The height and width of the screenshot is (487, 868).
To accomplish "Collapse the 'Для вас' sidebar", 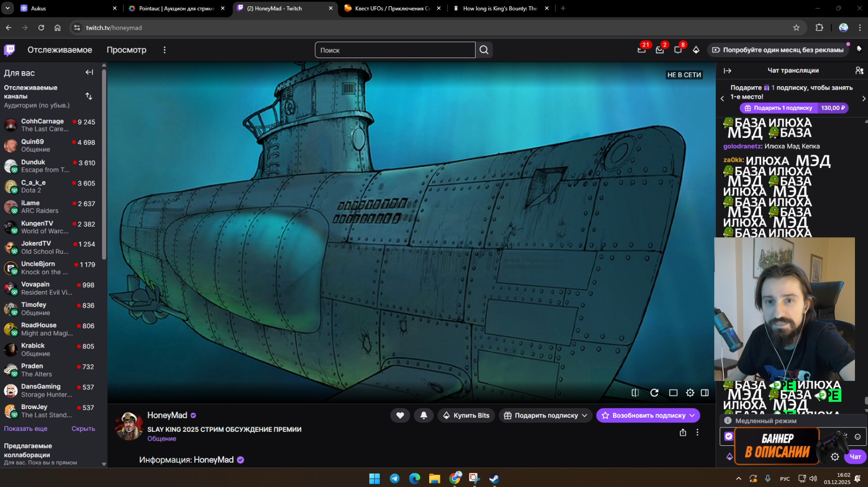I will coord(89,73).
